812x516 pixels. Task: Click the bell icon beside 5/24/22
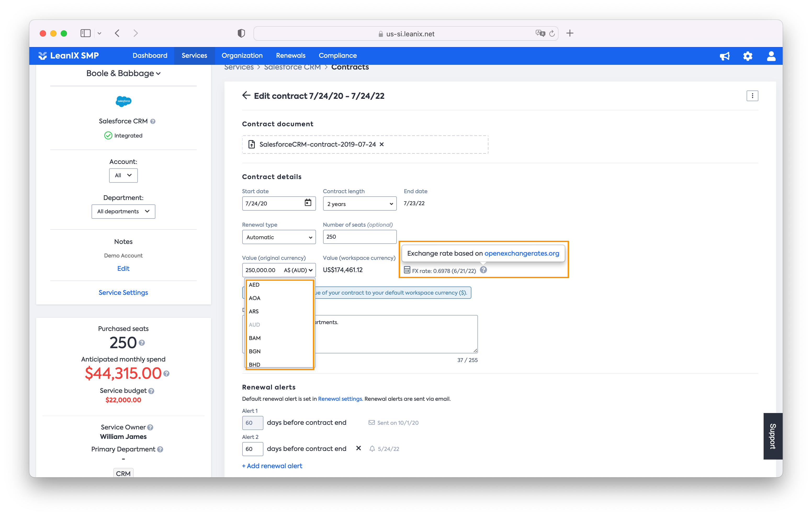point(372,449)
